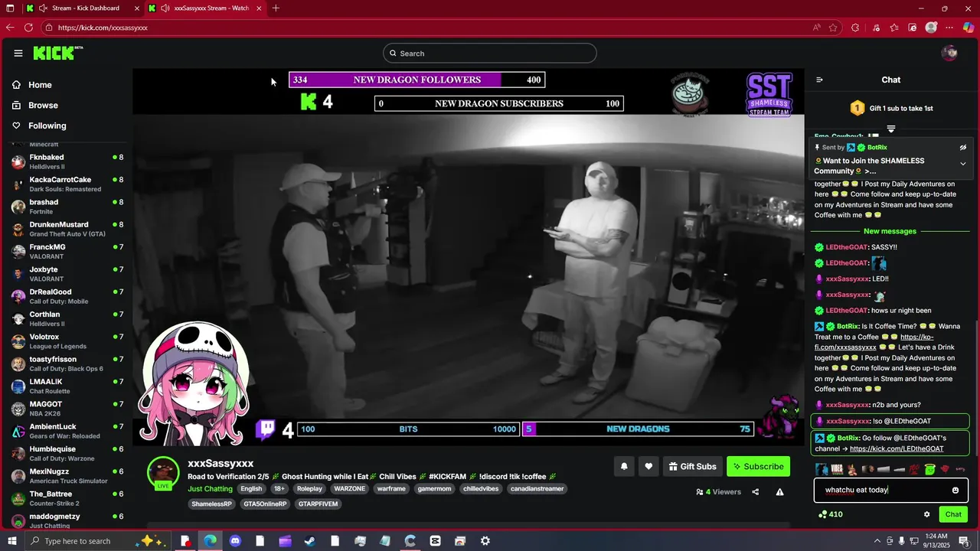Viewport: 980px width, 551px height.
Task: Click the Roleplay tag
Action: (310, 489)
